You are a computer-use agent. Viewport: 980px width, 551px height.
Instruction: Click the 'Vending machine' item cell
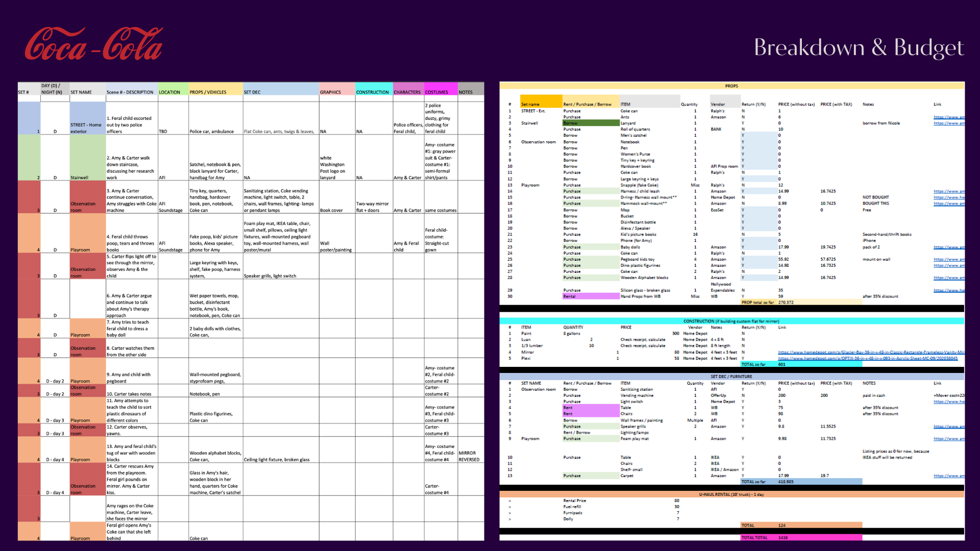(637, 395)
